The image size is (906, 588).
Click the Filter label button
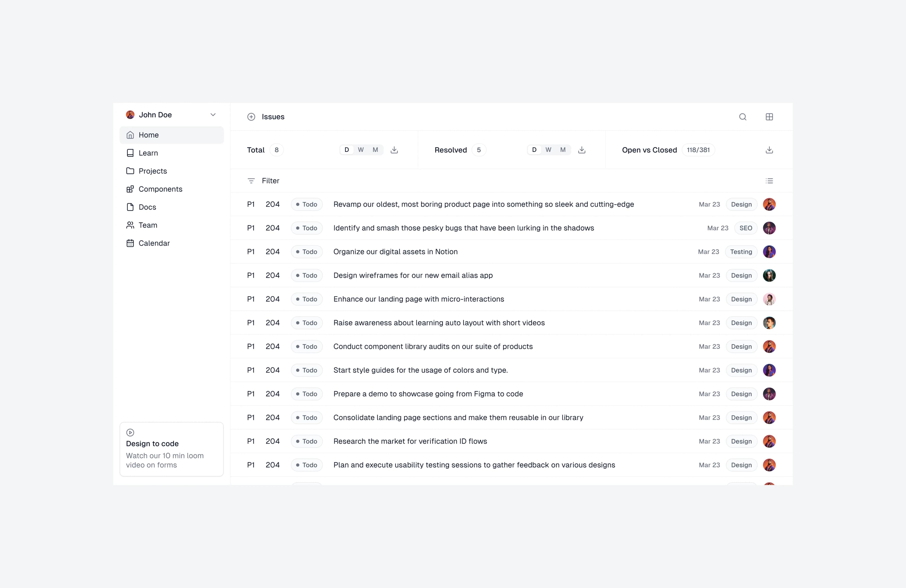pyautogui.click(x=270, y=181)
